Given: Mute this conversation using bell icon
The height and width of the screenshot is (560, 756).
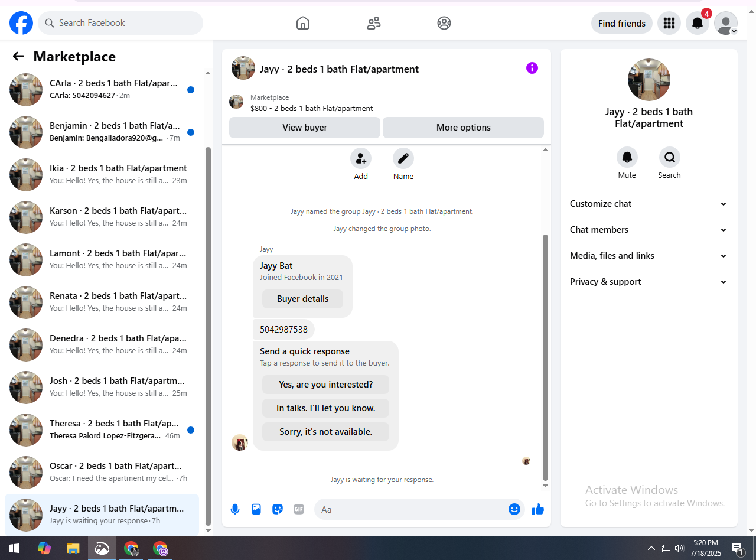Looking at the screenshot, I should point(627,157).
